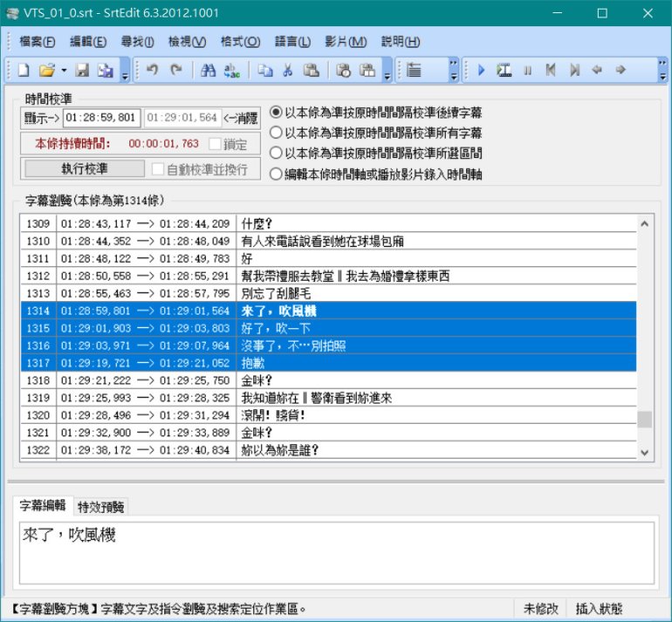Save the subtitle with the floppy icon
Image resolution: width=672 pixels, height=622 pixels.
coord(82,70)
